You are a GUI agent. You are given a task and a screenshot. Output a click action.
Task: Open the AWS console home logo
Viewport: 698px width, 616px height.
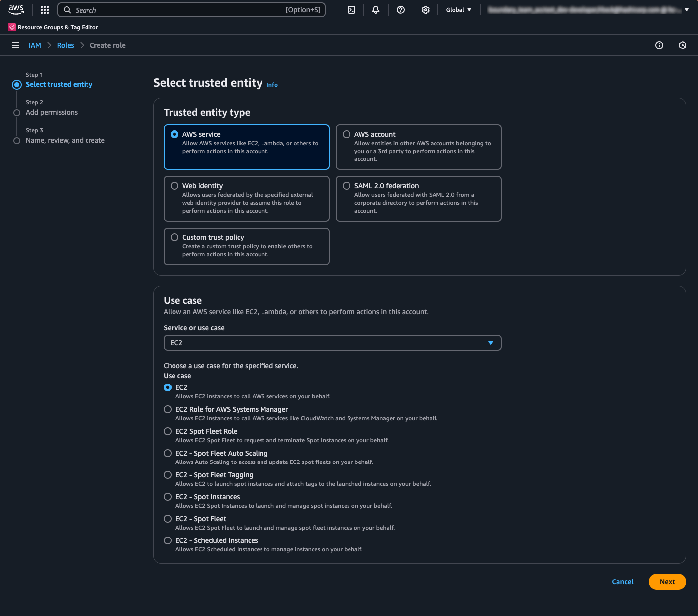click(x=16, y=10)
